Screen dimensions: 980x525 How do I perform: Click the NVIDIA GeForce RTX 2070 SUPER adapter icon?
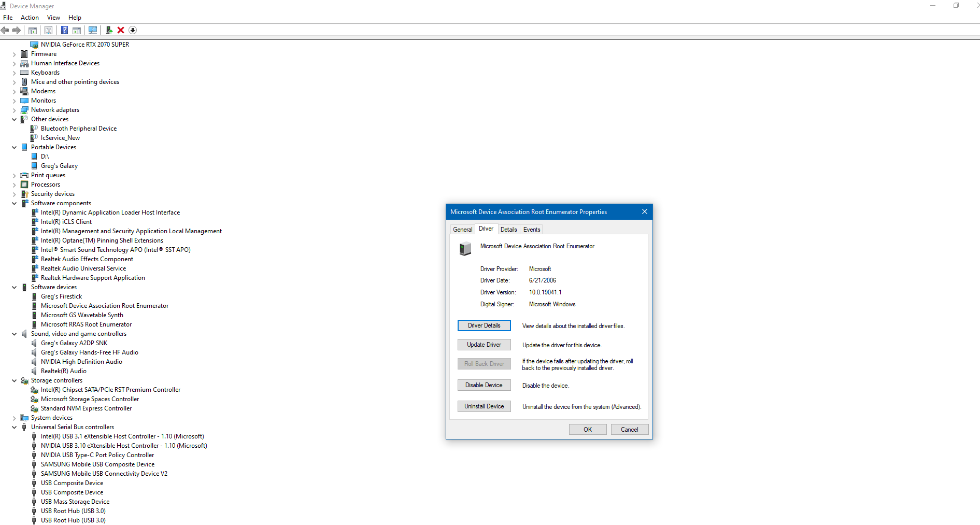coord(34,45)
